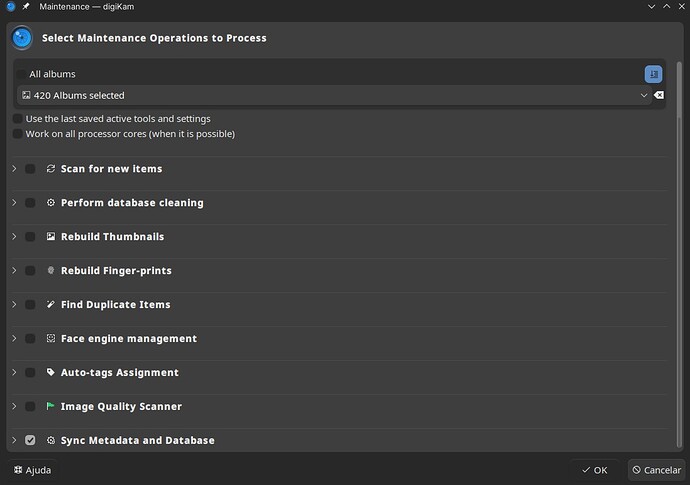Image resolution: width=690 pixels, height=485 pixels.
Task: Tick the Rebuild Finger-prints checkbox
Action: click(x=30, y=270)
